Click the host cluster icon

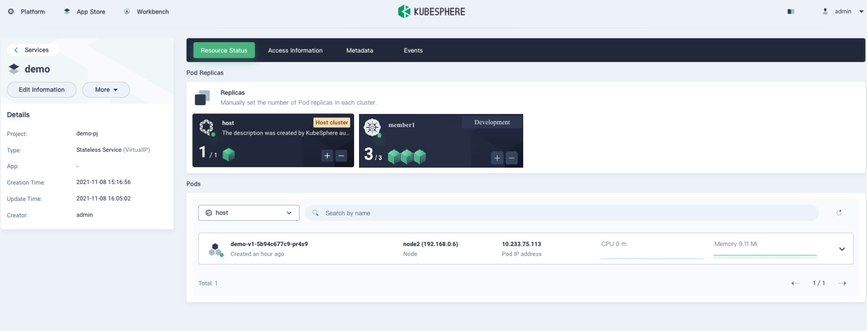point(206,127)
